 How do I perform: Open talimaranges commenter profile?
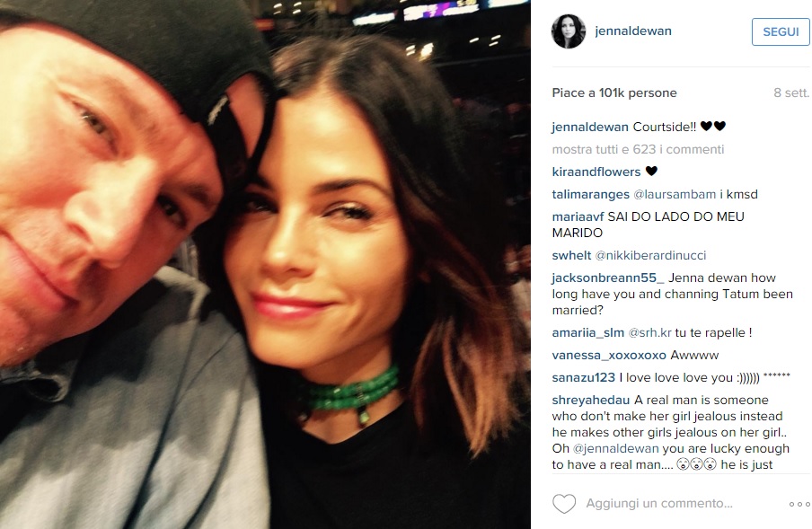pos(590,195)
